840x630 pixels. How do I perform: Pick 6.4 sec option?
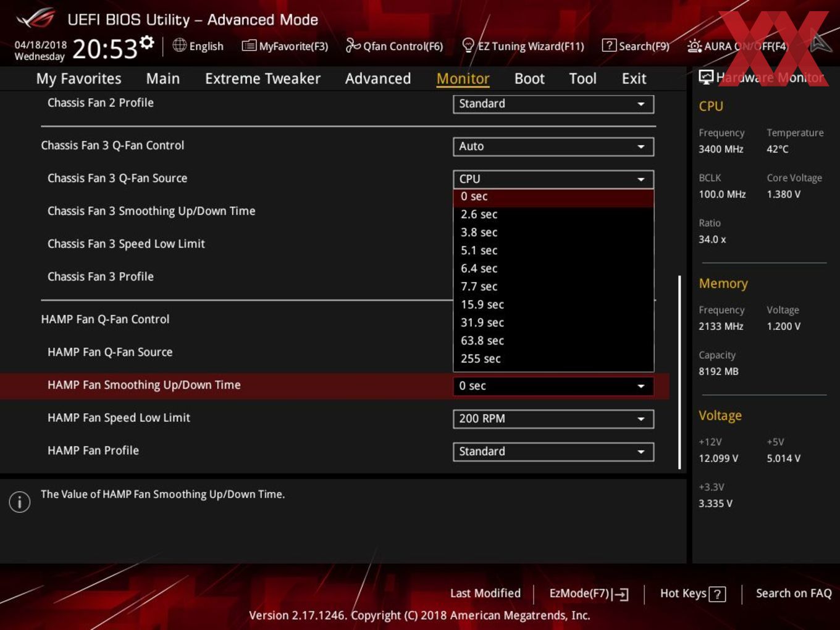pos(553,268)
